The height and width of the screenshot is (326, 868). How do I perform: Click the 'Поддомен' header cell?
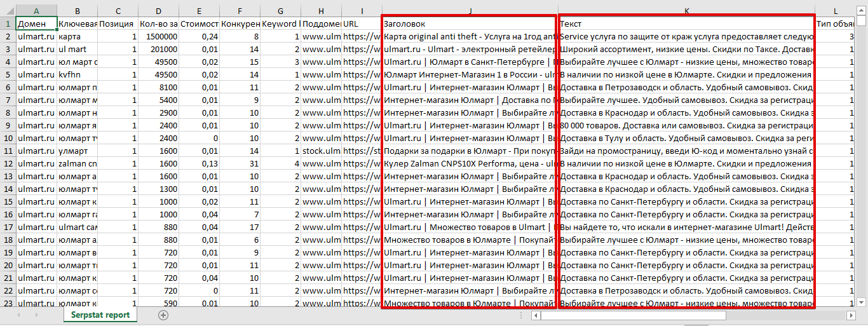[x=321, y=24]
